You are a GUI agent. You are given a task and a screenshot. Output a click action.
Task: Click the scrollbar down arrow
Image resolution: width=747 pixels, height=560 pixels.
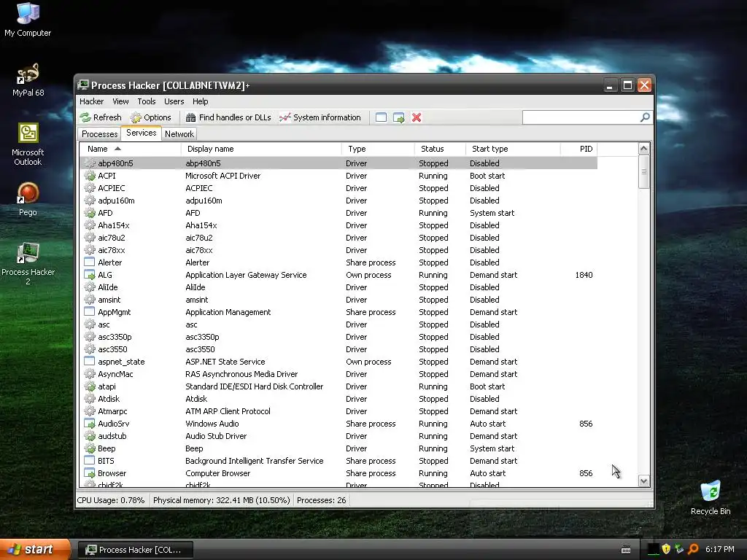[643, 481]
